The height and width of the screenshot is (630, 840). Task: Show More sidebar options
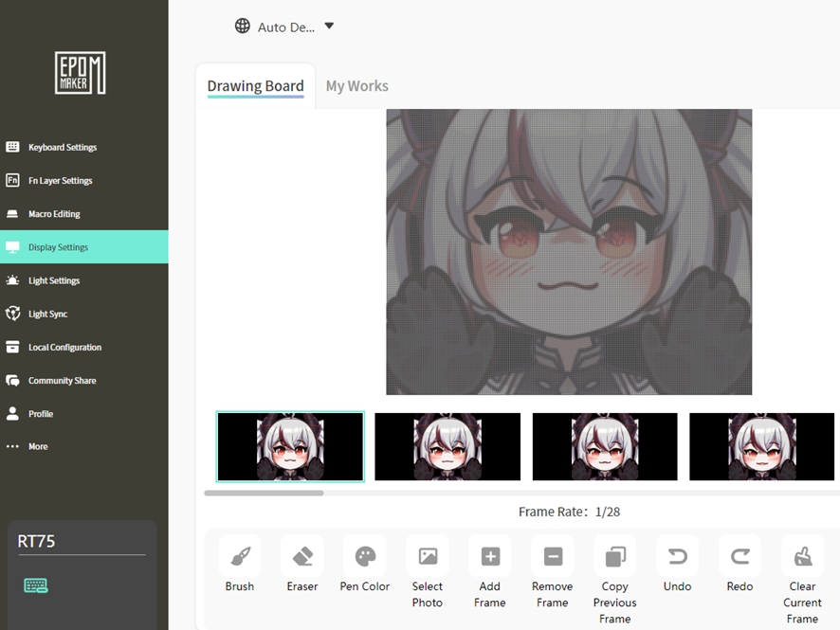click(x=84, y=446)
